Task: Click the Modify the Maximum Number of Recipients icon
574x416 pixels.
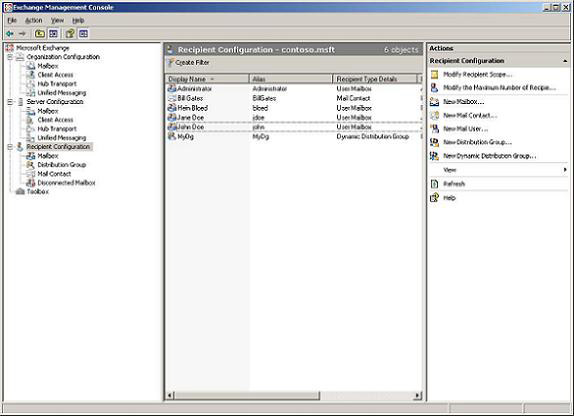Action: click(x=435, y=88)
